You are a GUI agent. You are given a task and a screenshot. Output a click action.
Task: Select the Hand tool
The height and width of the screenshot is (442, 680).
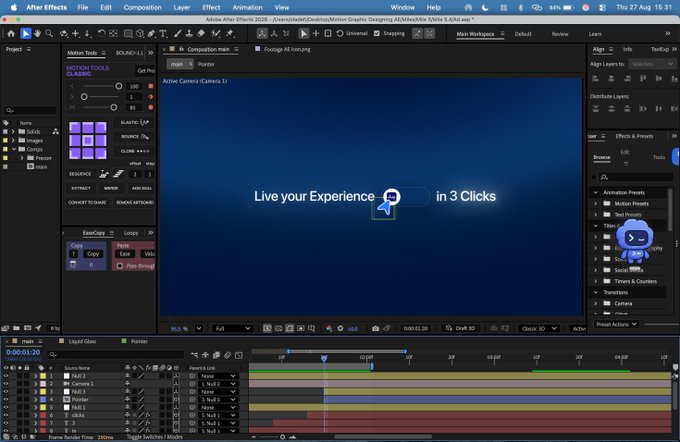coord(37,33)
